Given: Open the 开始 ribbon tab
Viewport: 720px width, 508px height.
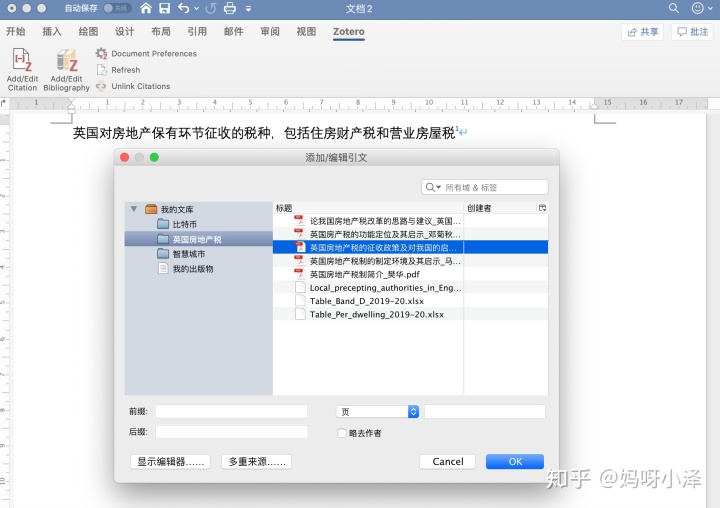Looking at the screenshot, I should pos(16,31).
